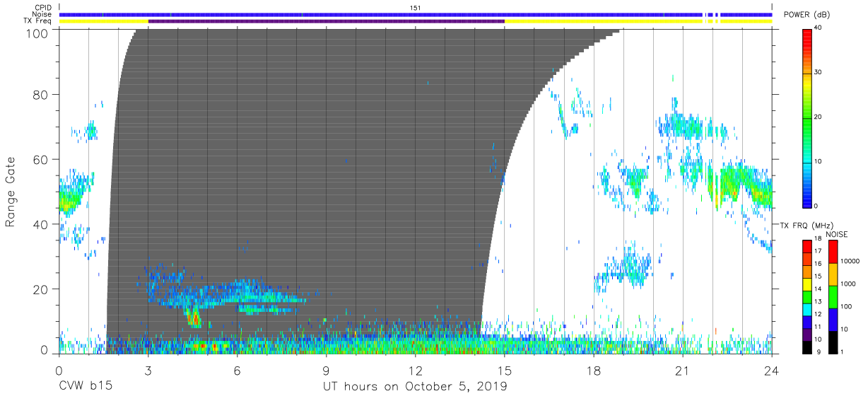The image size is (868, 401).
Task: Click the hour 21 tick on the UT axis
Action: [x=683, y=370]
